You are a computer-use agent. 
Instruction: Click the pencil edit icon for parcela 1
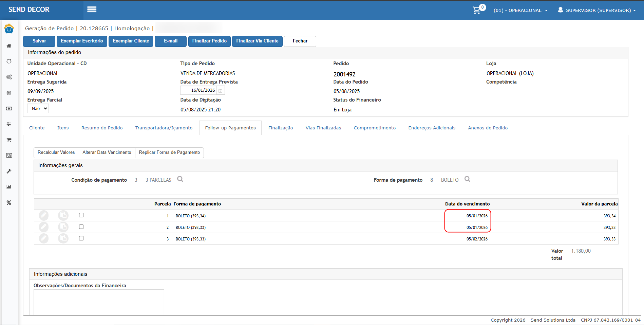click(x=44, y=216)
